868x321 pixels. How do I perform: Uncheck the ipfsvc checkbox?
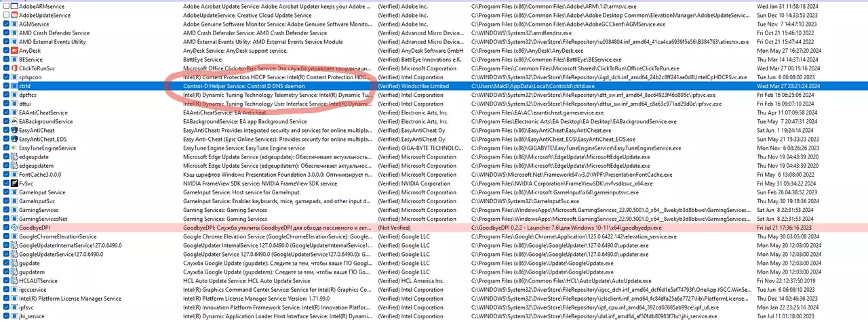[6, 307]
